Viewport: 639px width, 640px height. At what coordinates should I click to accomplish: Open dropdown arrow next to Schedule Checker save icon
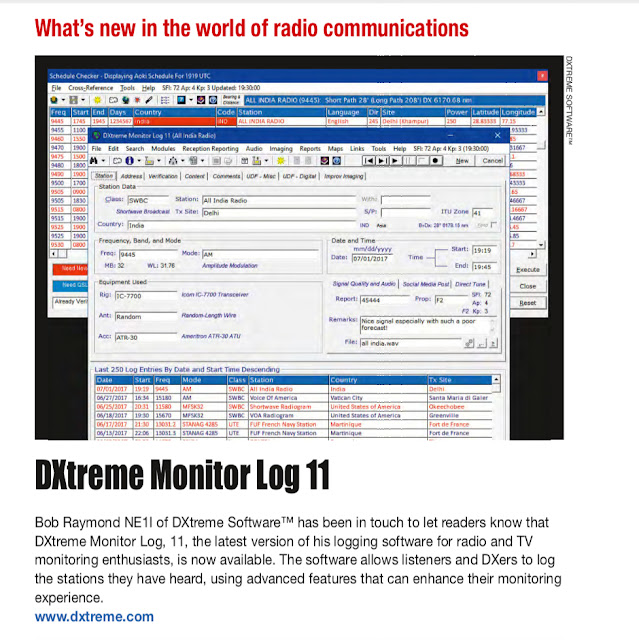[83, 100]
